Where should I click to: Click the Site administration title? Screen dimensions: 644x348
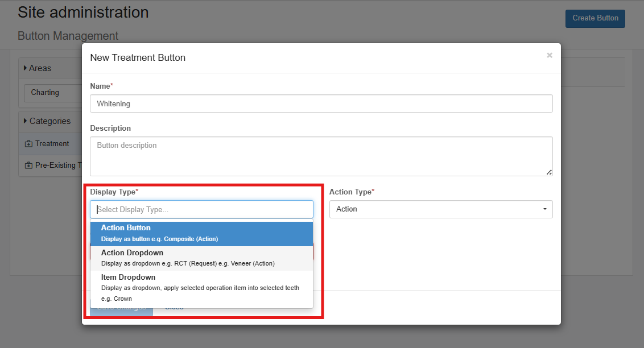(x=83, y=13)
